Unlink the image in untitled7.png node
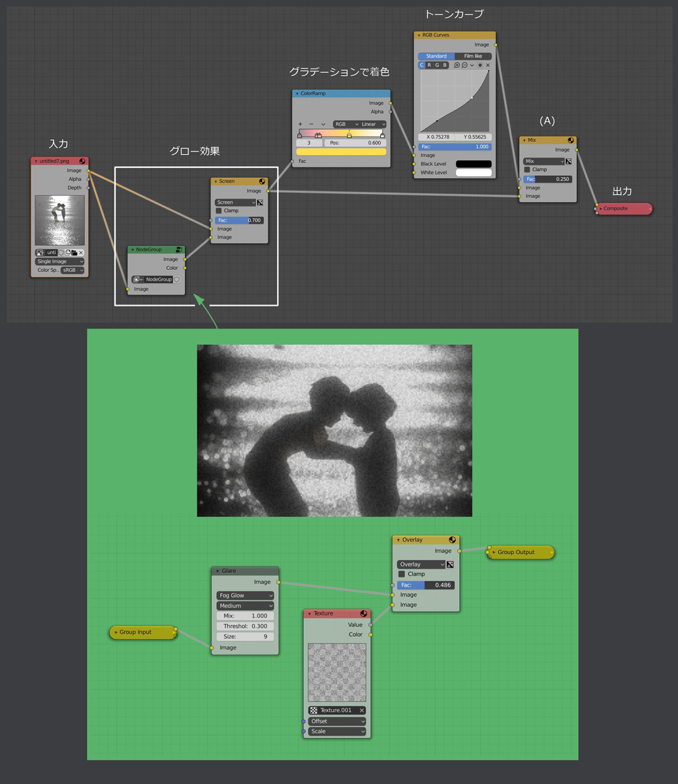 pyautogui.click(x=81, y=253)
